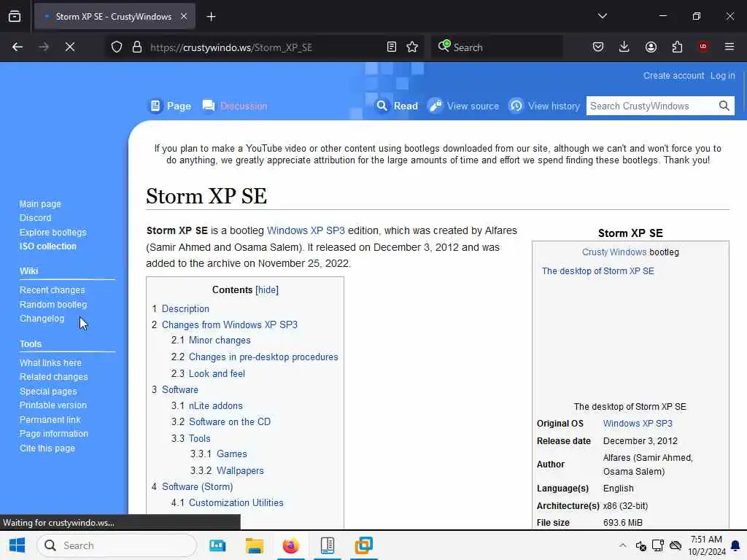747x560 pixels.
Task: Open Windows XP SP3 link in infobox Original OS row
Action: pyautogui.click(x=638, y=424)
